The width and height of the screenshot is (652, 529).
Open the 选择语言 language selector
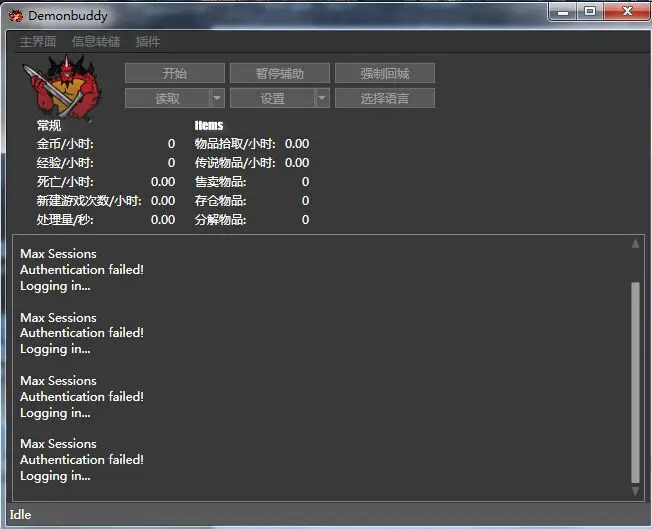pos(384,98)
